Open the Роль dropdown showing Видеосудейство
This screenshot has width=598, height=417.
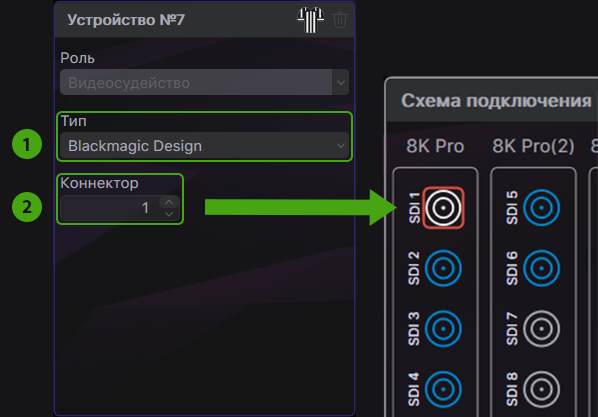coord(204,82)
